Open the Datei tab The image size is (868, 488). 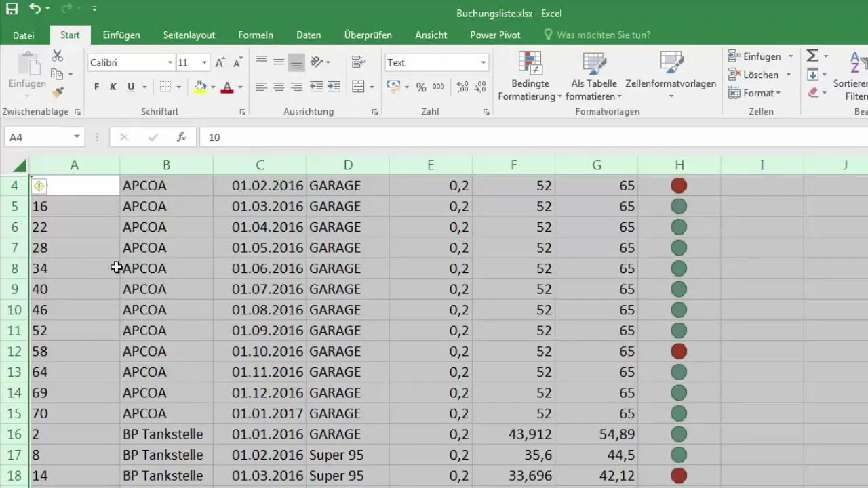[23, 35]
